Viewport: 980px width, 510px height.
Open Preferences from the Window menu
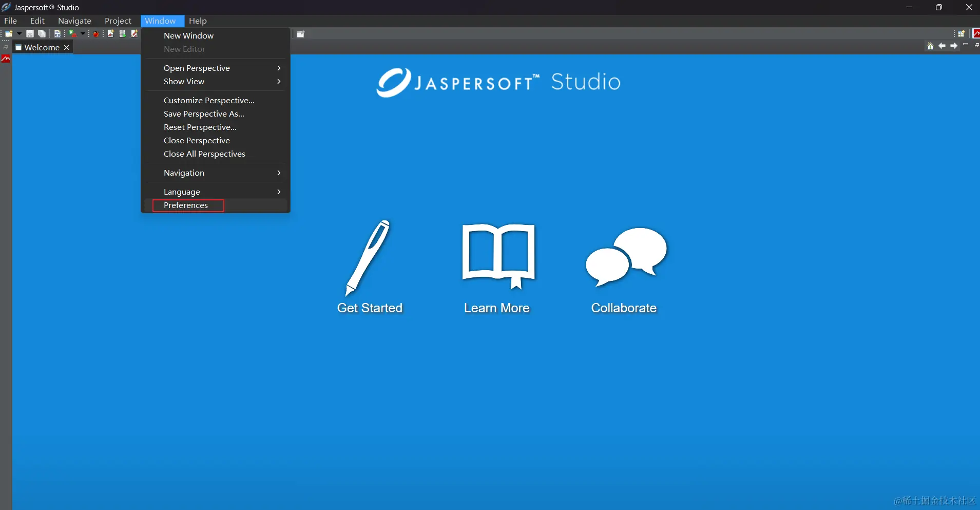215,205
